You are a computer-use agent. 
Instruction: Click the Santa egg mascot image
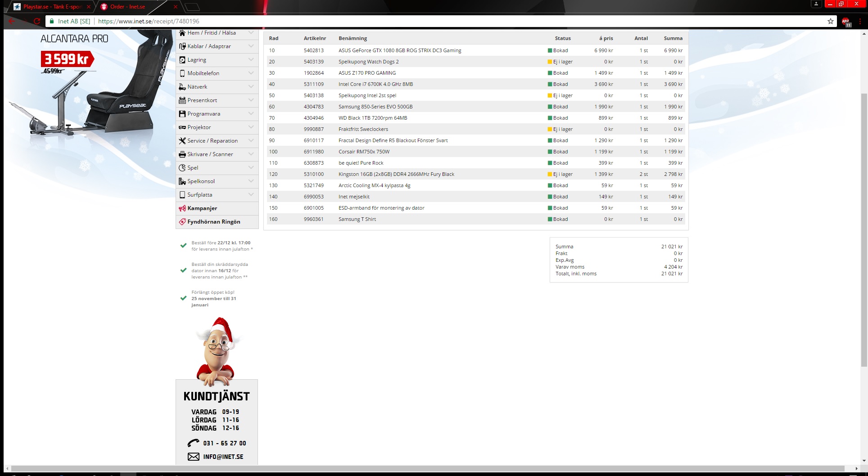[217, 351]
